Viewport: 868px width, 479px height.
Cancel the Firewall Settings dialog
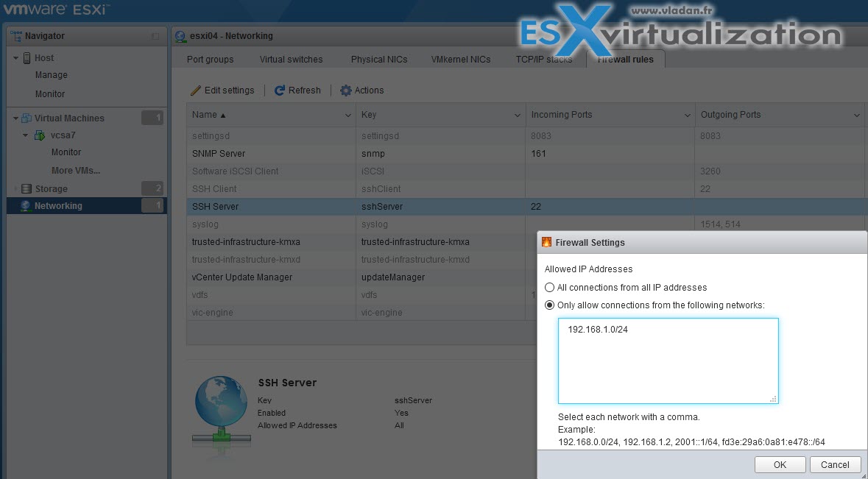pyautogui.click(x=835, y=464)
